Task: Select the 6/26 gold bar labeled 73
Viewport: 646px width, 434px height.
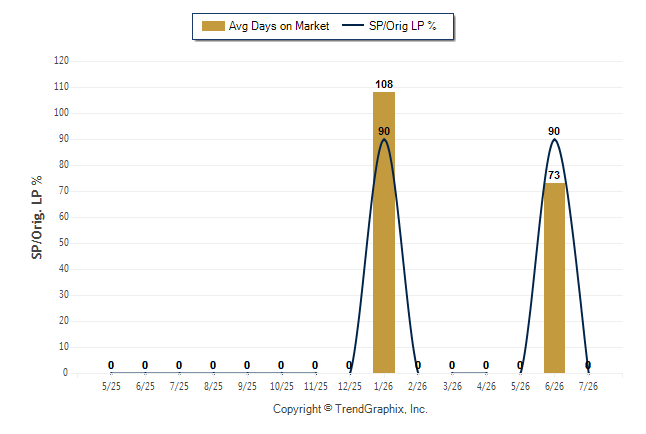Action: click(554, 278)
